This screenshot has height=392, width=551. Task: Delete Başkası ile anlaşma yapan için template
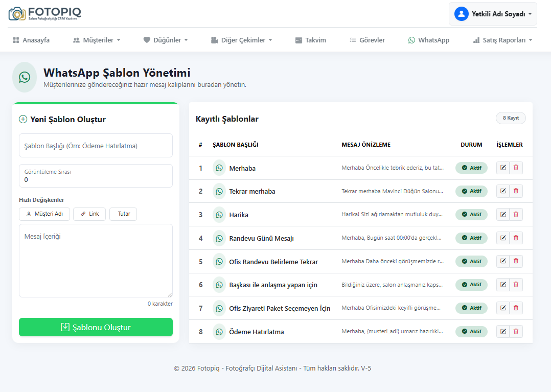pyautogui.click(x=516, y=285)
